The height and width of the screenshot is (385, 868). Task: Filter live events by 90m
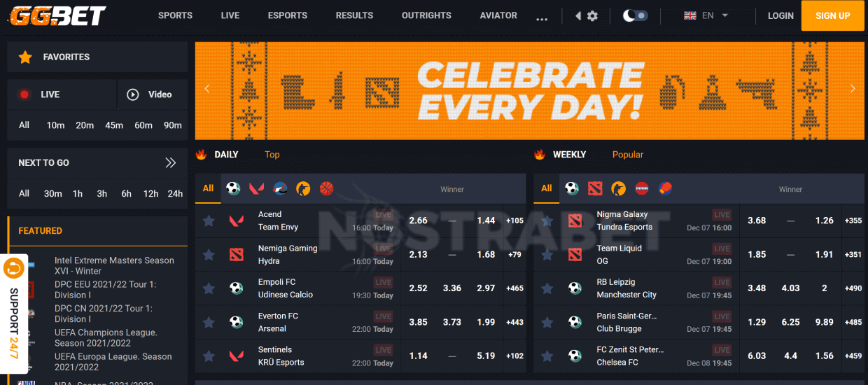pos(173,125)
